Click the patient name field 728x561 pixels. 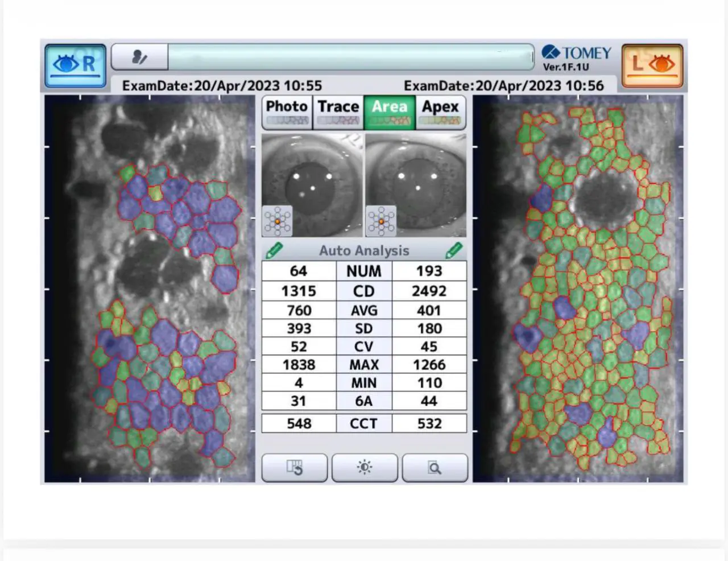point(350,57)
